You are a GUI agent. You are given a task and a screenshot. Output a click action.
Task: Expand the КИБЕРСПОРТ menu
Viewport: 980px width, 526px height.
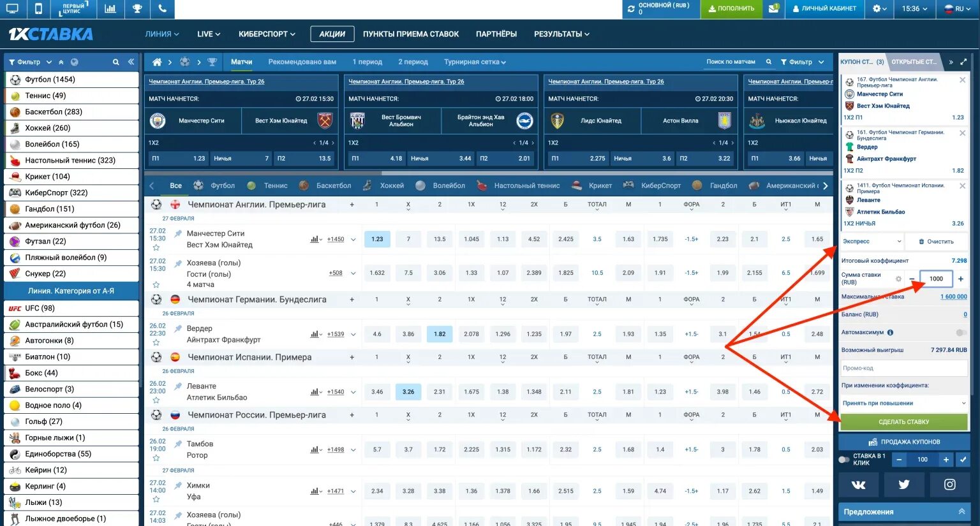click(x=267, y=34)
